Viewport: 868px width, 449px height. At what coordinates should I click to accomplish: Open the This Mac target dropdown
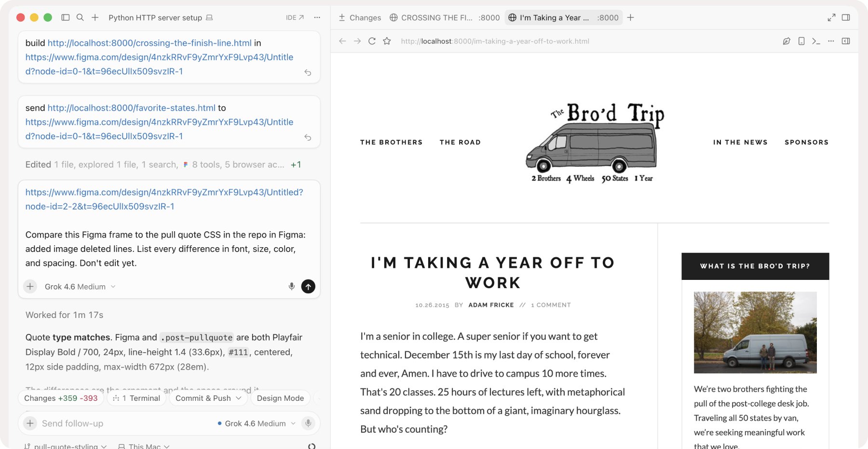tap(144, 446)
